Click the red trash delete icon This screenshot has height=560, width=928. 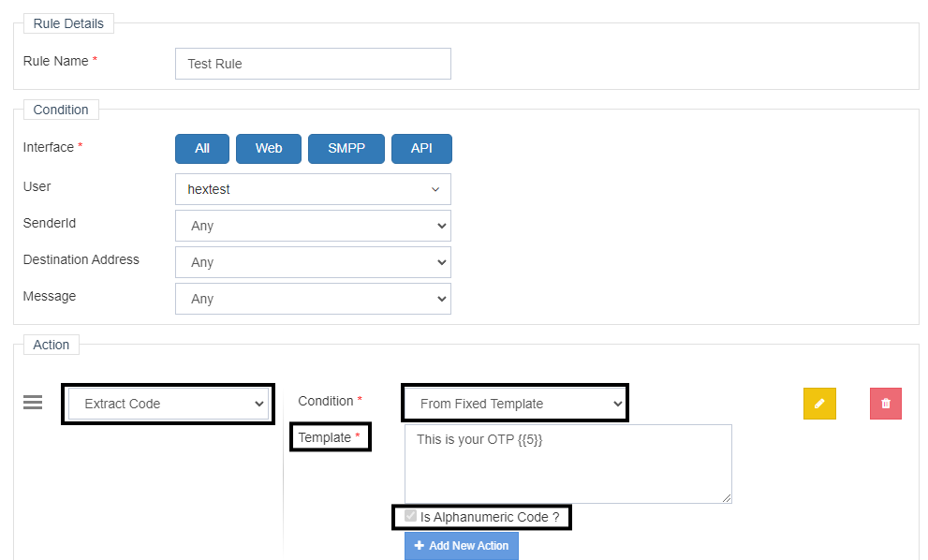(885, 403)
